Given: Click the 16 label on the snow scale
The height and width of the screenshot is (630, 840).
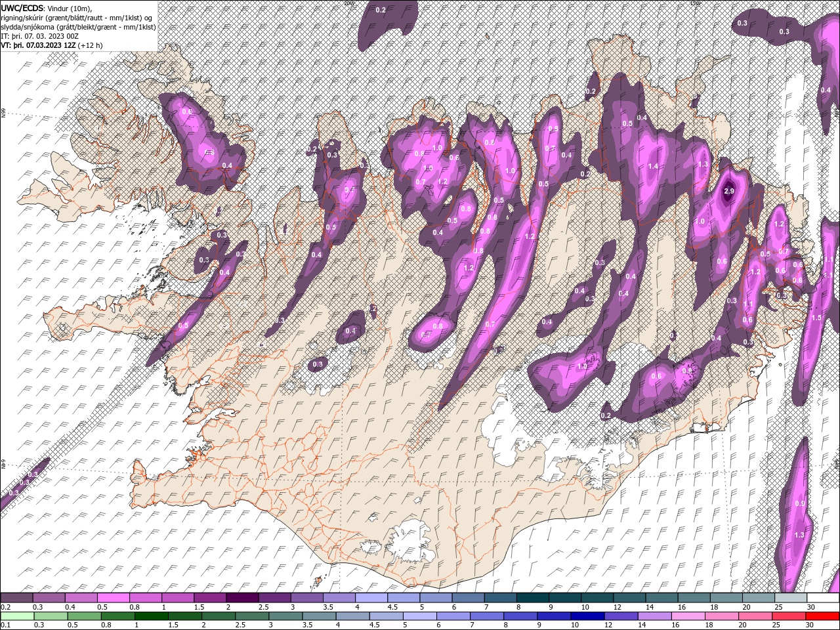Looking at the screenshot, I should click(x=682, y=607).
